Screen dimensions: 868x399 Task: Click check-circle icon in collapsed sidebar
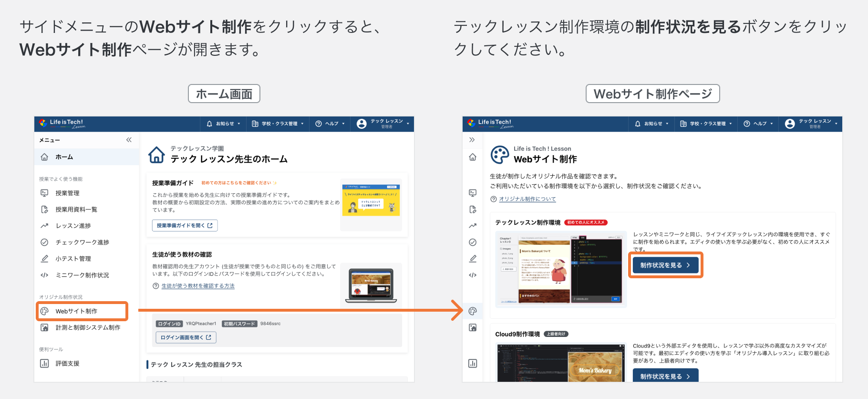tap(473, 242)
